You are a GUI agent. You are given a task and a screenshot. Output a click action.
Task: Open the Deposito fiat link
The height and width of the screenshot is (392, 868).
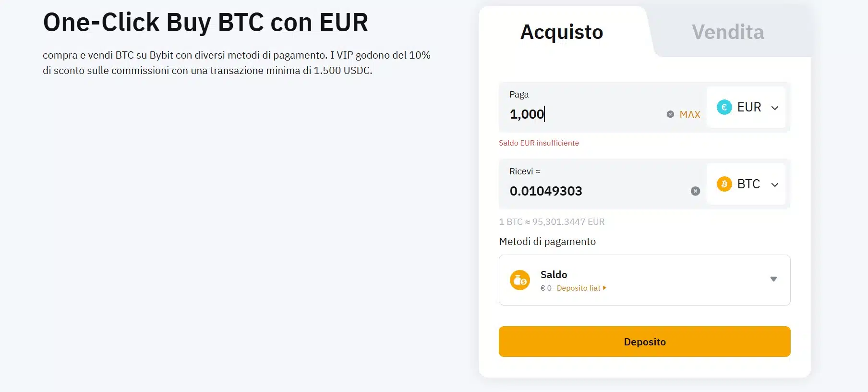point(579,288)
